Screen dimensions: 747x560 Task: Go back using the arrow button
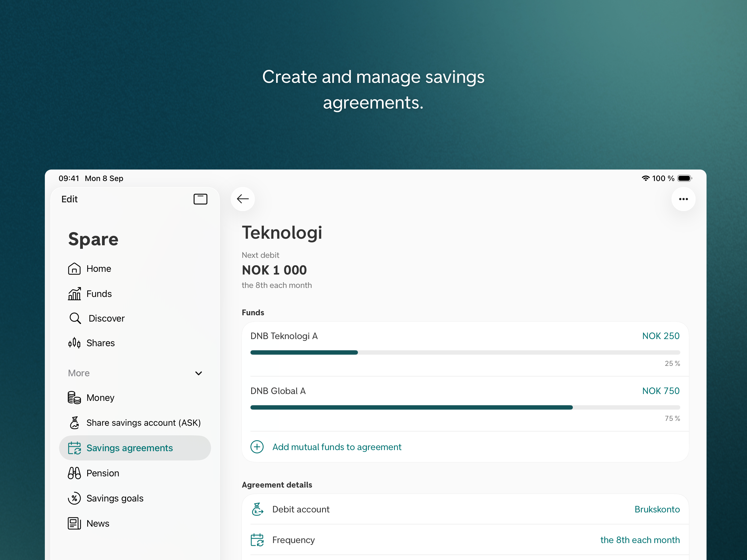coord(243,199)
